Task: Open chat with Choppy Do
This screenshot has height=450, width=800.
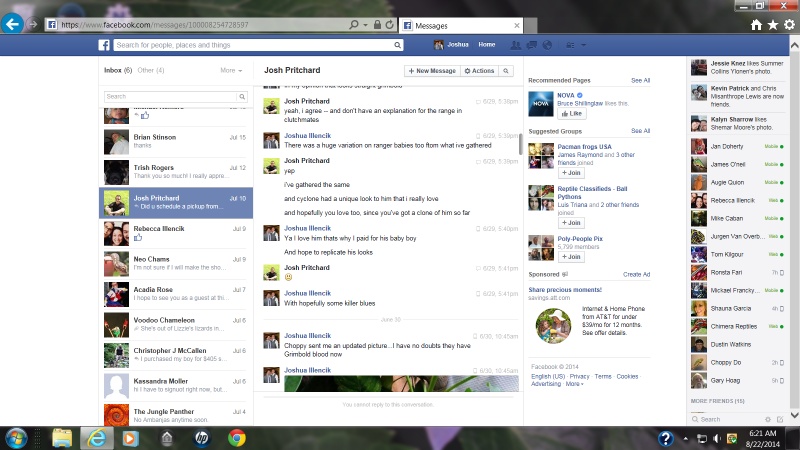Action: (x=738, y=363)
